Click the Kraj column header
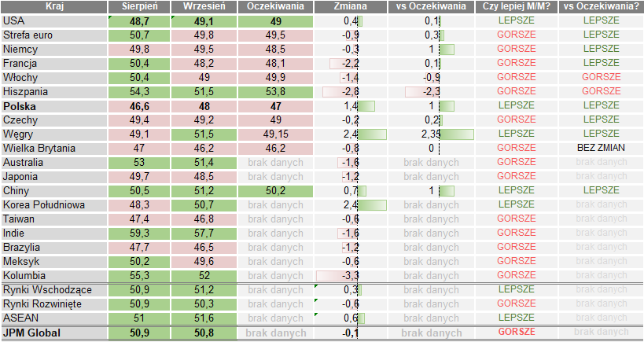The width and height of the screenshot is (644, 342). 53,6
